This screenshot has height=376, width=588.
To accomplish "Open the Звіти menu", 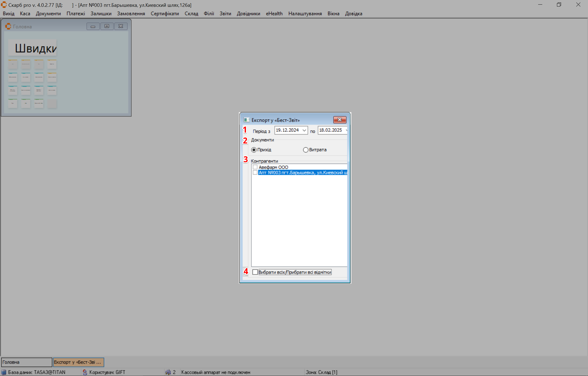I will point(225,14).
